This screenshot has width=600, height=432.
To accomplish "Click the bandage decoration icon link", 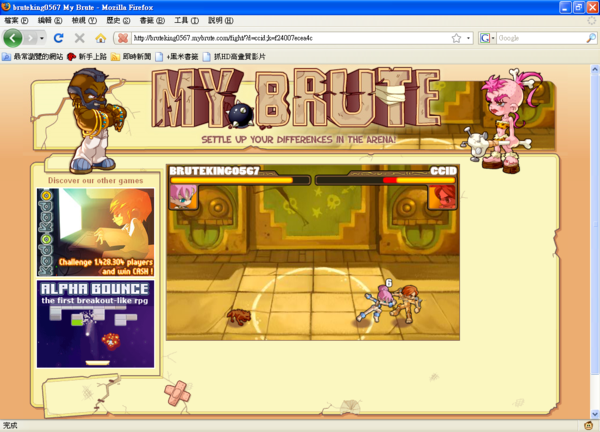I will coord(177,393).
